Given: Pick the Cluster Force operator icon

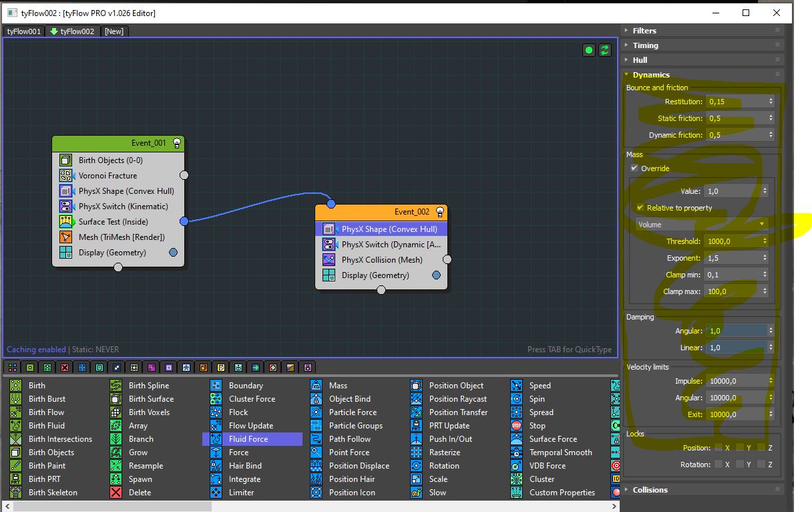Looking at the screenshot, I should coord(216,399).
